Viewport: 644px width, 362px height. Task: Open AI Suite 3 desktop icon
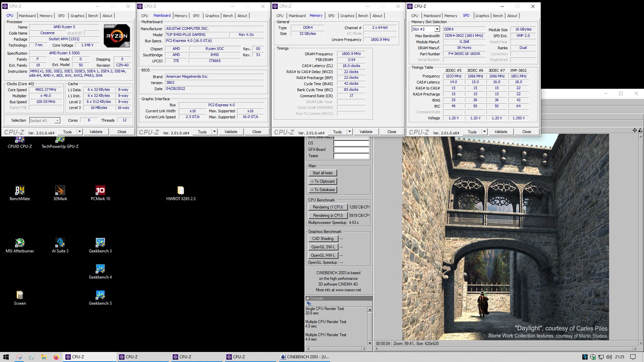[x=60, y=246]
